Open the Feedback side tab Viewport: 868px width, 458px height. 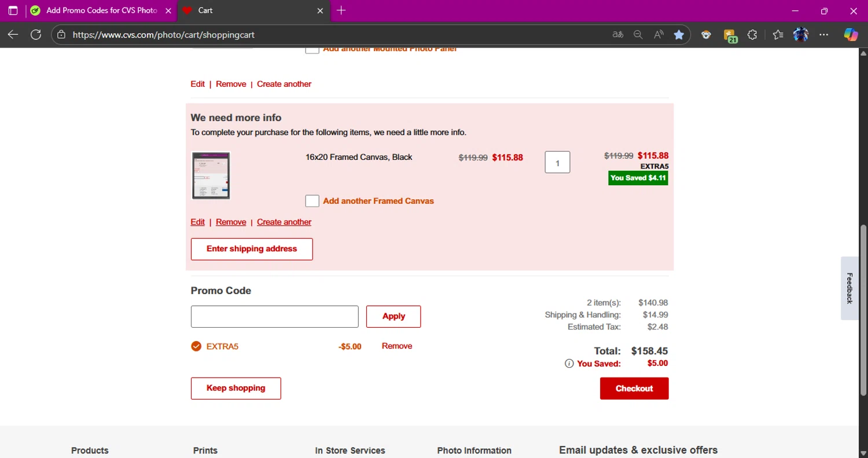(x=849, y=288)
